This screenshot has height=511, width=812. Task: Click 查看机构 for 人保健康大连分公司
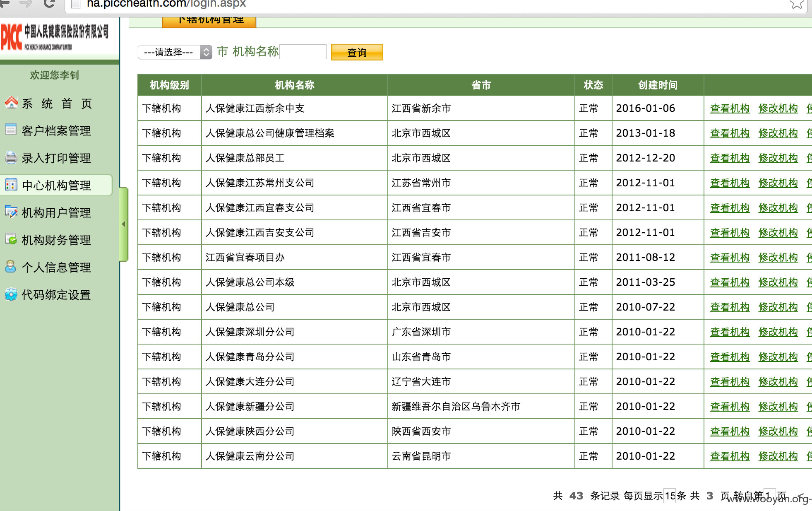[x=730, y=382]
